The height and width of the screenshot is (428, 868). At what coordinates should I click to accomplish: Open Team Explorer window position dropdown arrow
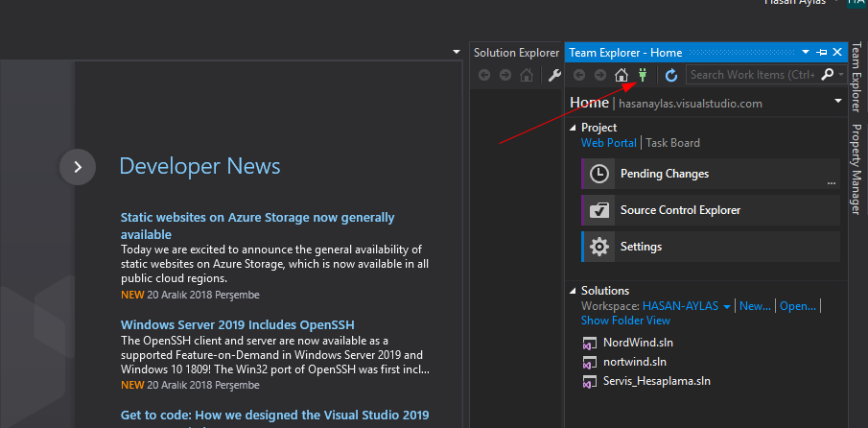[806, 52]
